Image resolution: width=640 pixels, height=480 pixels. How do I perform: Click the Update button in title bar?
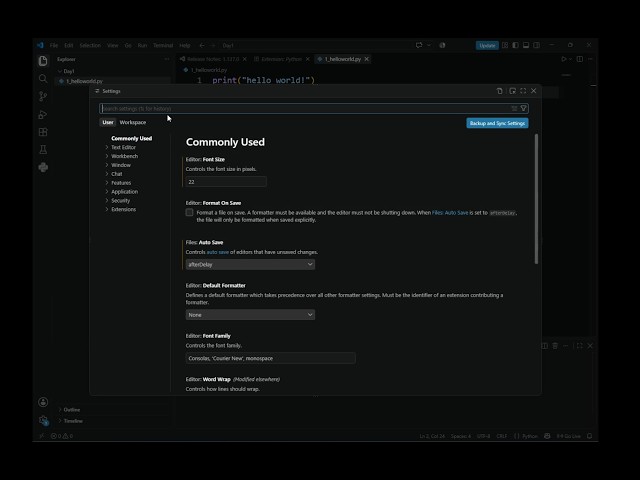point(487,45)
